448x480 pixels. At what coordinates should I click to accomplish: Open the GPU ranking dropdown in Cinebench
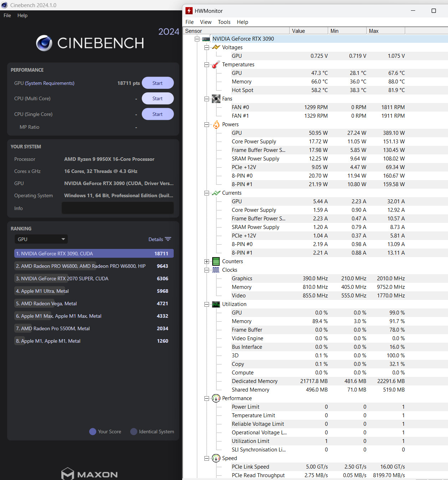tap(41, 239)
